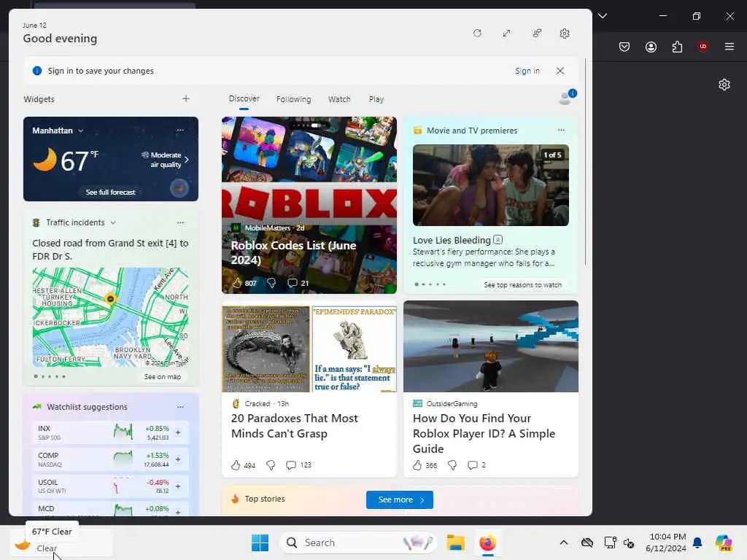Click the taskbar weather widget button
This screenshot has width=747, height=560.
tap(61, 542)
